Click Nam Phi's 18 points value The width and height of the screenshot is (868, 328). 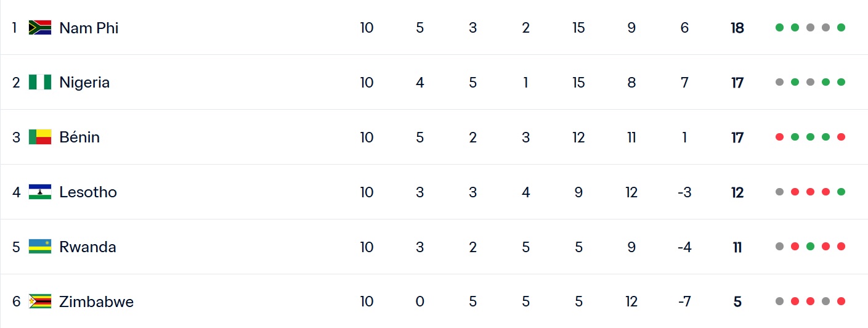coord(737,28)
